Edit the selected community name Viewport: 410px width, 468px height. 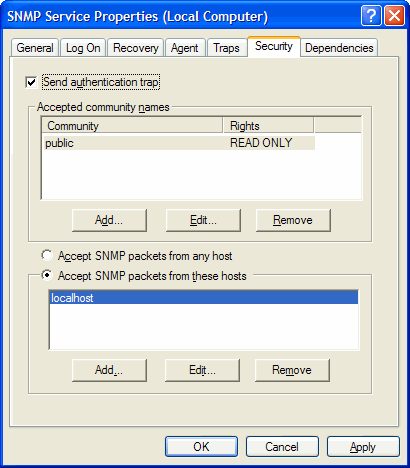[203, 220]
